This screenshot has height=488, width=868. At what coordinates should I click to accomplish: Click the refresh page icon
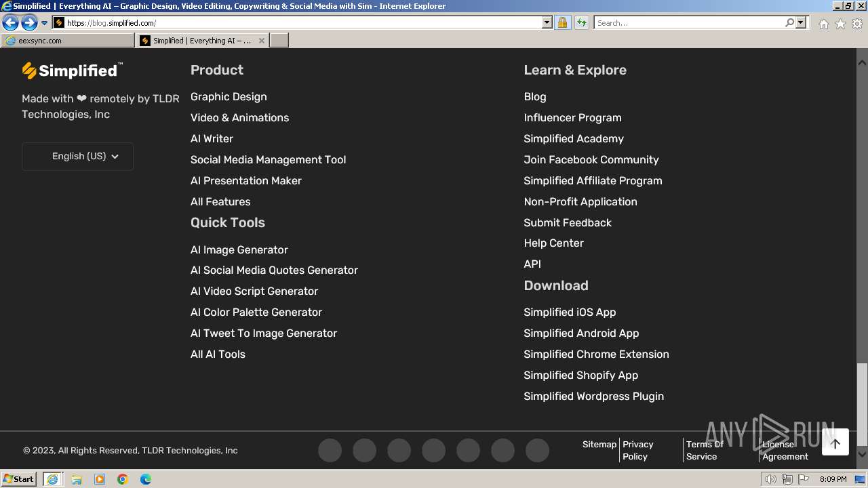[x=581, y=23]
